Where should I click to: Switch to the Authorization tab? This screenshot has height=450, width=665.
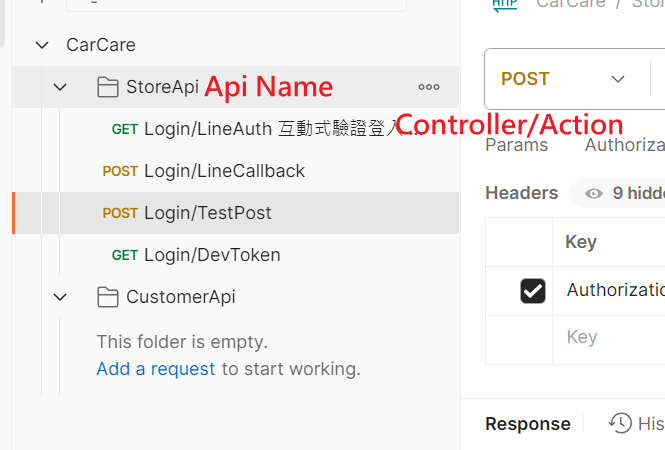(x=624, y=145)
